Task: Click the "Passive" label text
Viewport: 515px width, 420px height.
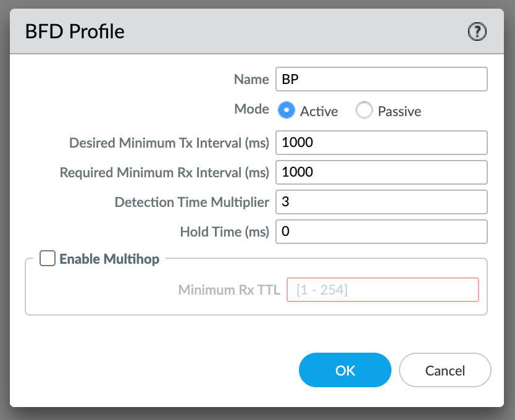Action: point(400,112)
